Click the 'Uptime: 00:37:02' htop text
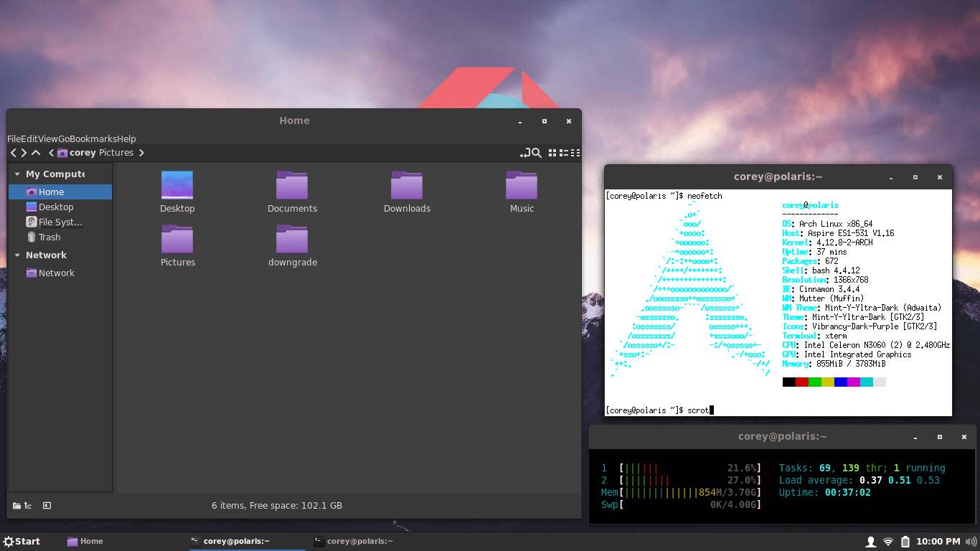 (825, 493)
